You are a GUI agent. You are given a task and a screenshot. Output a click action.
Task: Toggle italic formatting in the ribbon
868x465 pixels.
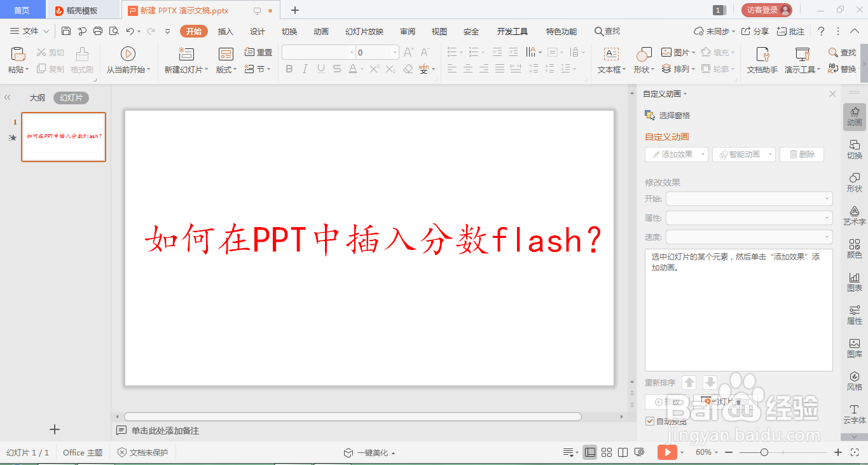[305, 70]
